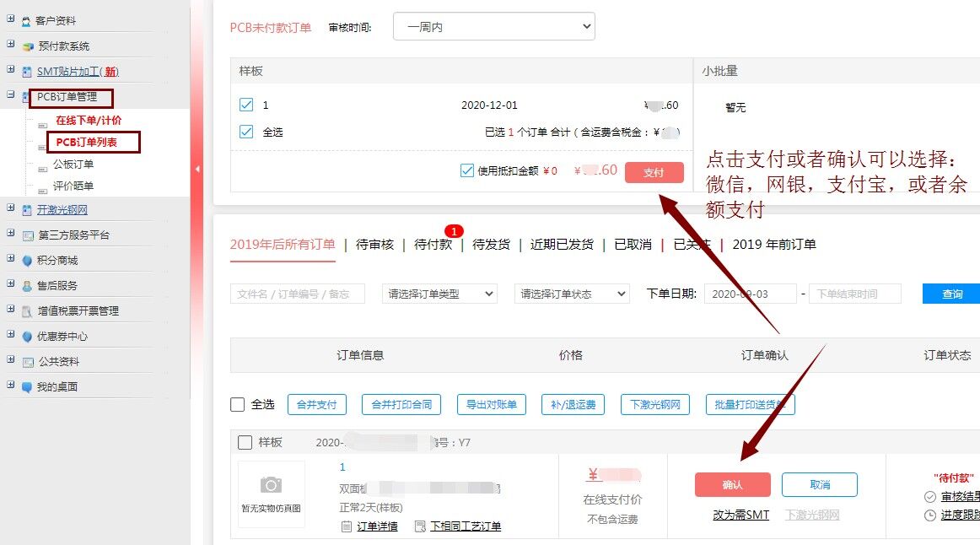Open the 审核时间 一周内 dropdown
This screenshot has height=545, width=980.
(493, 27)
